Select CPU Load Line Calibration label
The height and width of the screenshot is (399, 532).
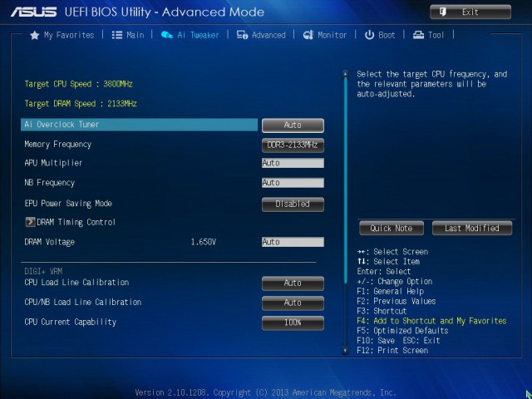(76, 283)
